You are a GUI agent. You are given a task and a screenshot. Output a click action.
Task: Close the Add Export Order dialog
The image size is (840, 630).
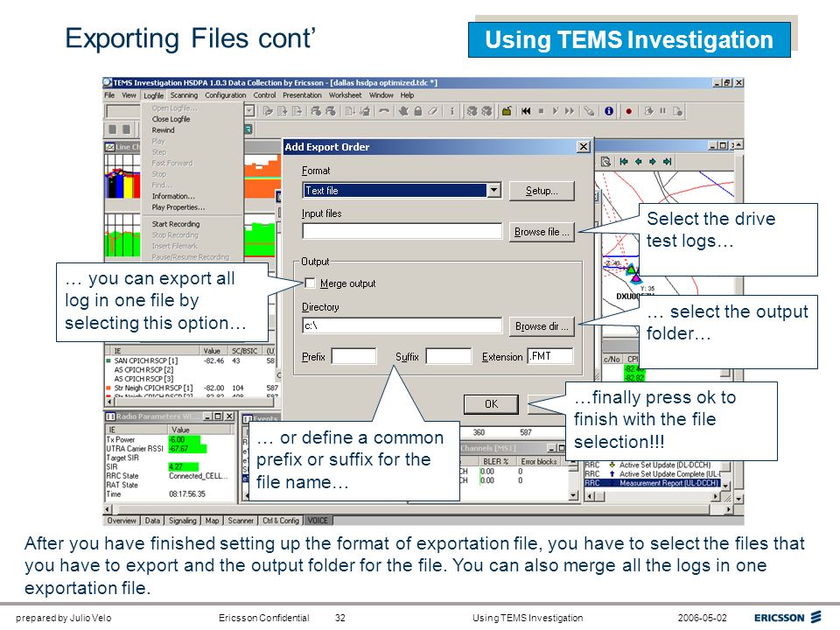pyautogui.click(x=584, y=147)
